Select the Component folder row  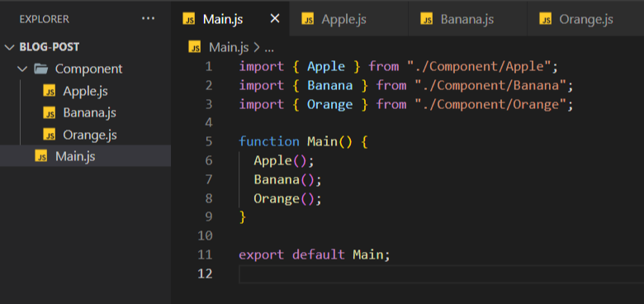(85, 69)
